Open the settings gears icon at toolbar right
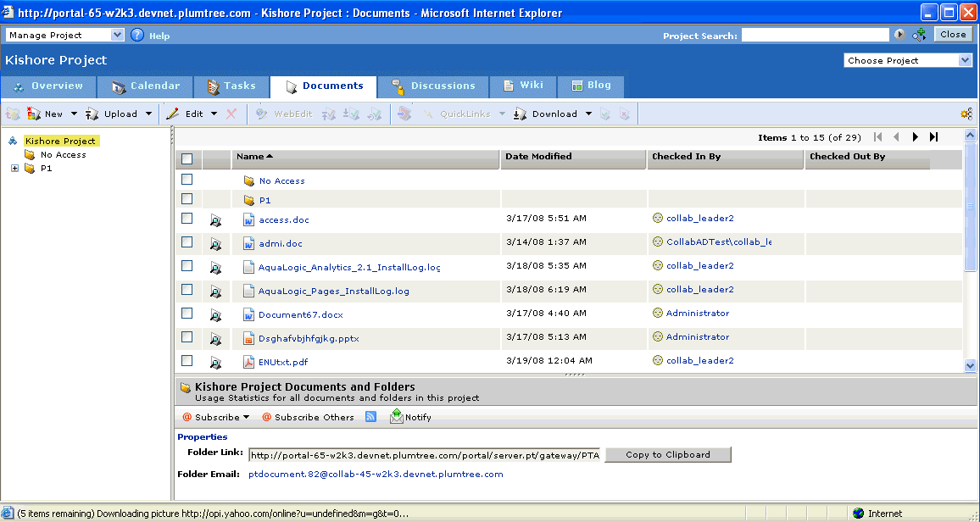 966,114
